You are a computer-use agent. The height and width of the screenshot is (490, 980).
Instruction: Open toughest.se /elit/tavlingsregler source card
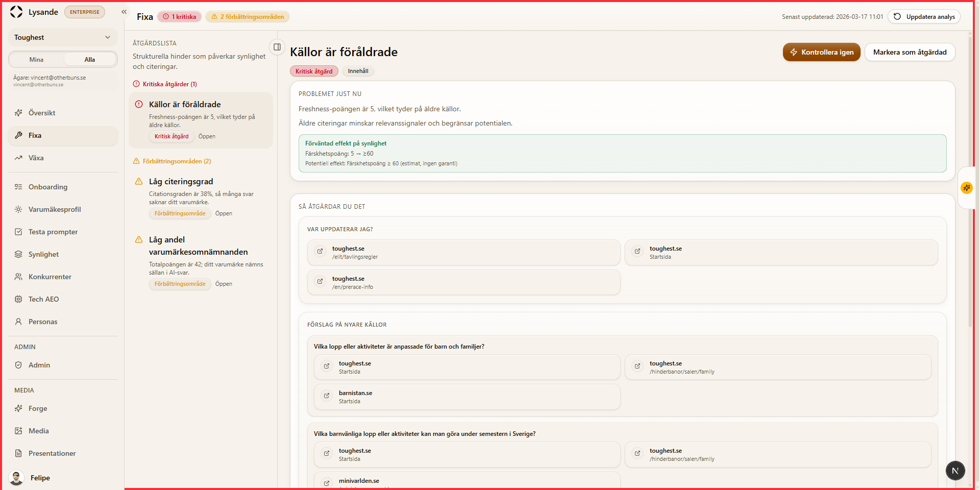[463, 252]
